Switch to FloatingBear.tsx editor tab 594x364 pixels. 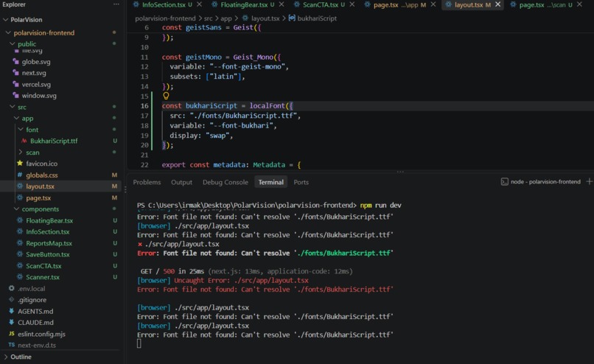[x=244, y=5]
